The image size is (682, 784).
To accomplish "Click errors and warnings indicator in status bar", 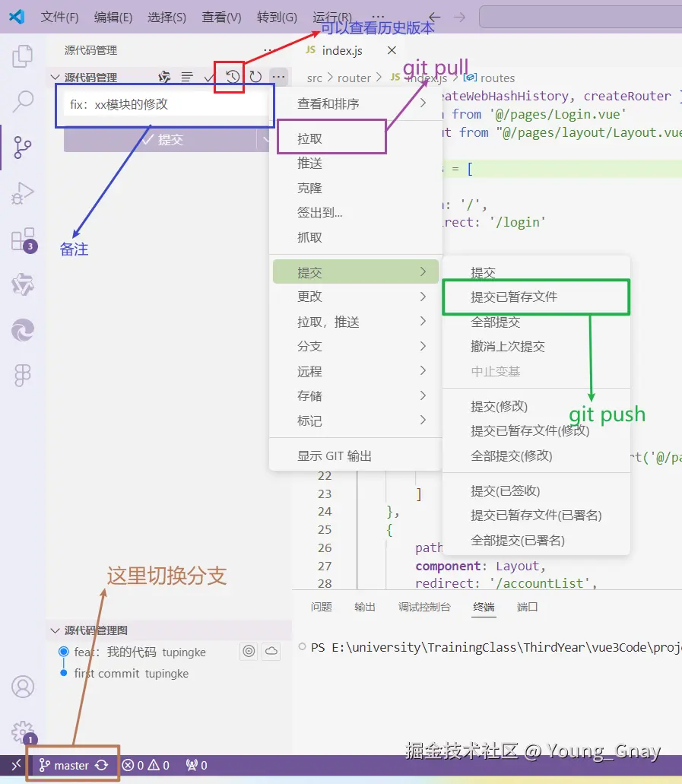I will (x=146, y=765).
